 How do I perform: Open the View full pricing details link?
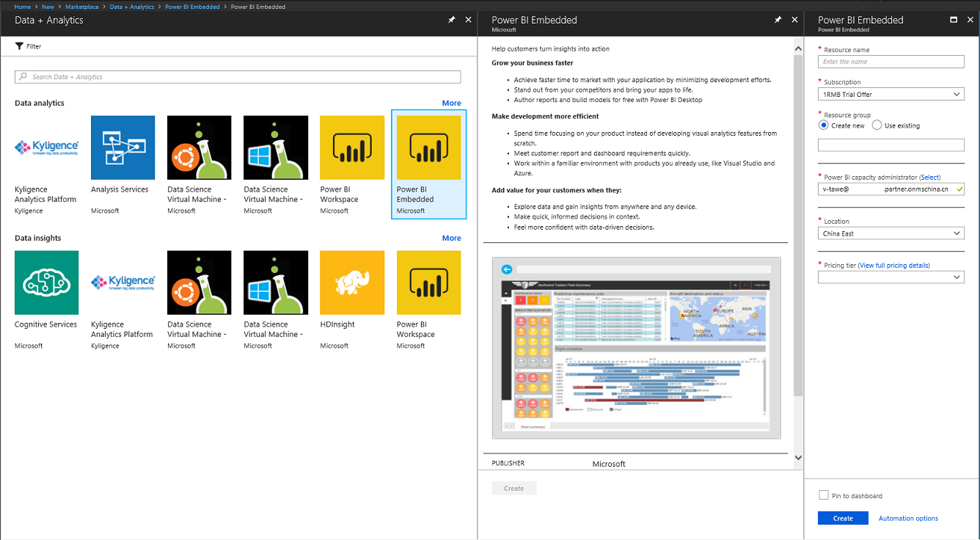pyautogui.click(x=894, y=266)
